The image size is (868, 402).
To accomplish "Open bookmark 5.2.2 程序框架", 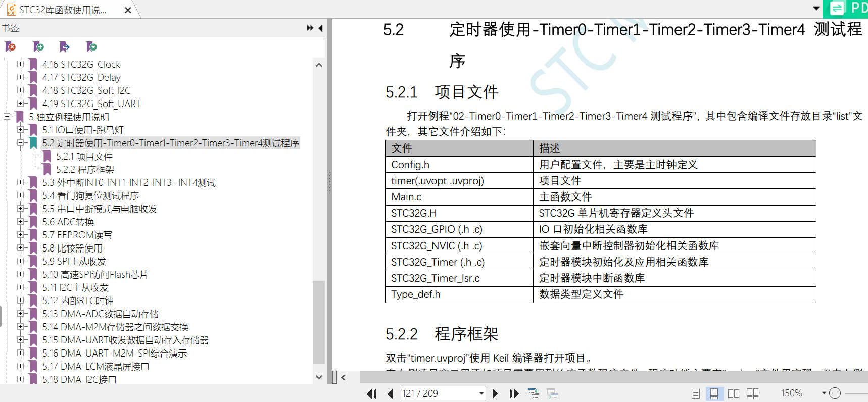I will [x=85, y=169].
